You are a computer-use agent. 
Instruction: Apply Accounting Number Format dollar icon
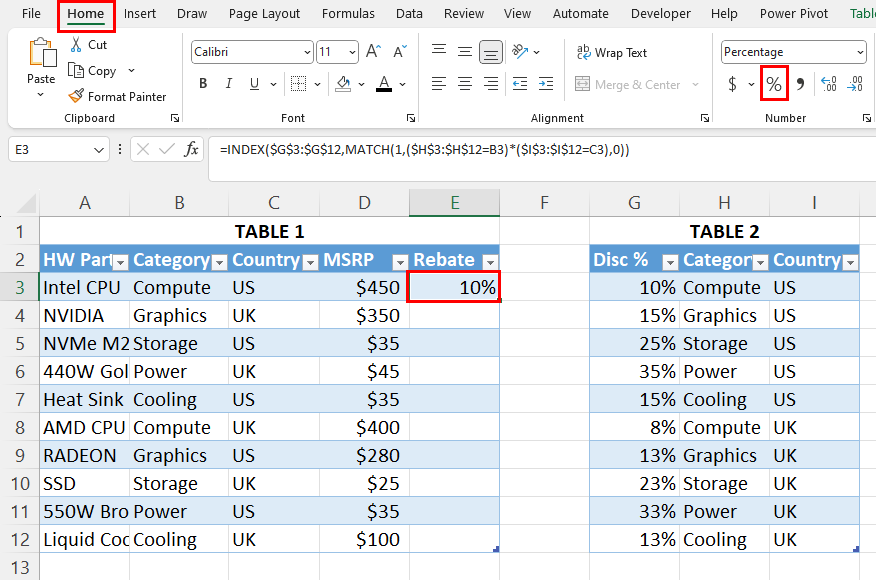tap(732, 84)
